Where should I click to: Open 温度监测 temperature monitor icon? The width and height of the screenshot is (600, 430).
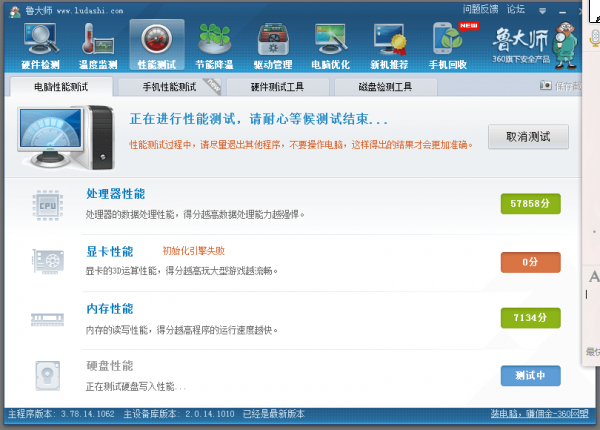98,46
